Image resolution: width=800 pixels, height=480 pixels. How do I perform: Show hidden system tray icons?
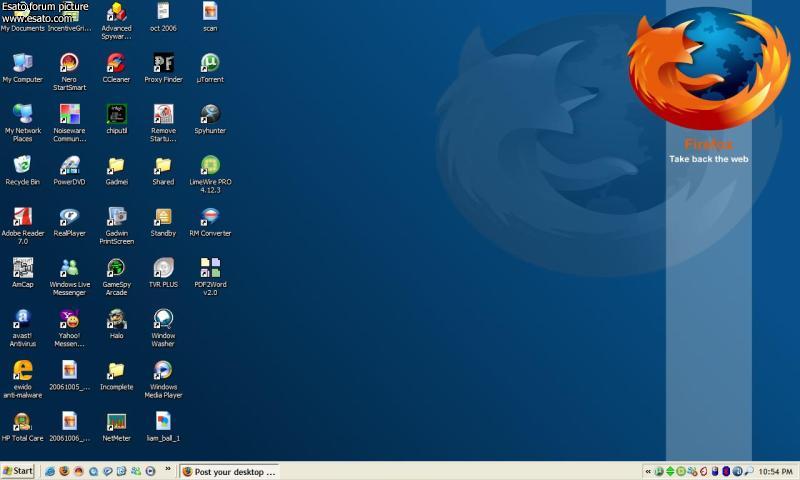coord(648,472)
